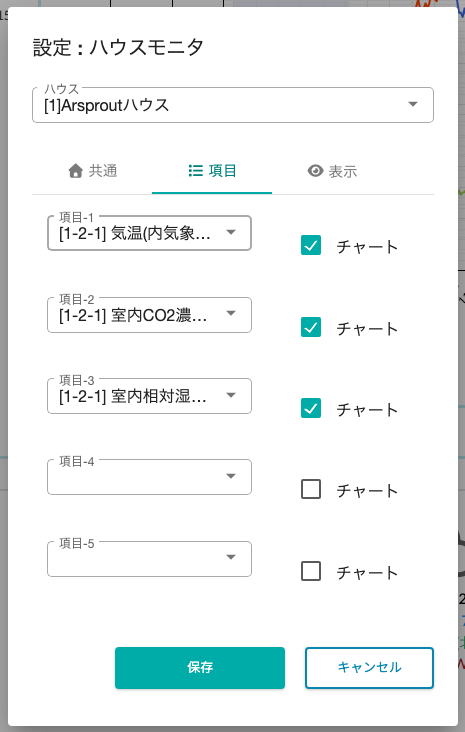The height and width of the screenshot is (732, 465).
Task: Click the home icon on 共通 tab
Action: tap(76, 171)
